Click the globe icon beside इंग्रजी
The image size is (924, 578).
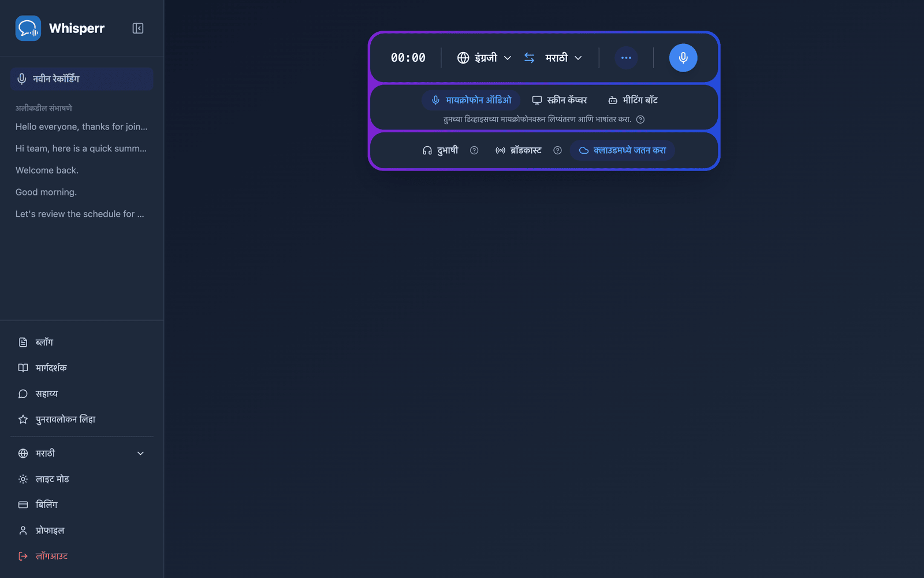tap(463, 58)
